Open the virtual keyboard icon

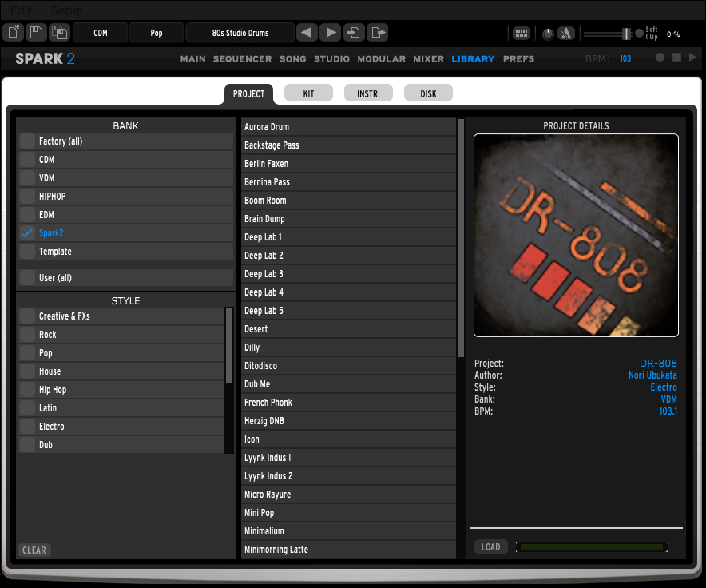click(x=522, y=34)
